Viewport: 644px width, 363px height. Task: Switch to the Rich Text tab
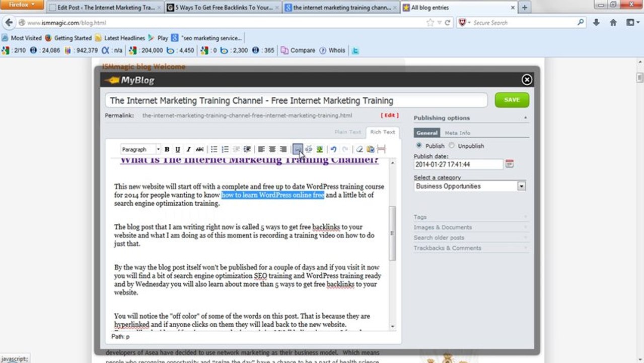(x=383, y=132)
